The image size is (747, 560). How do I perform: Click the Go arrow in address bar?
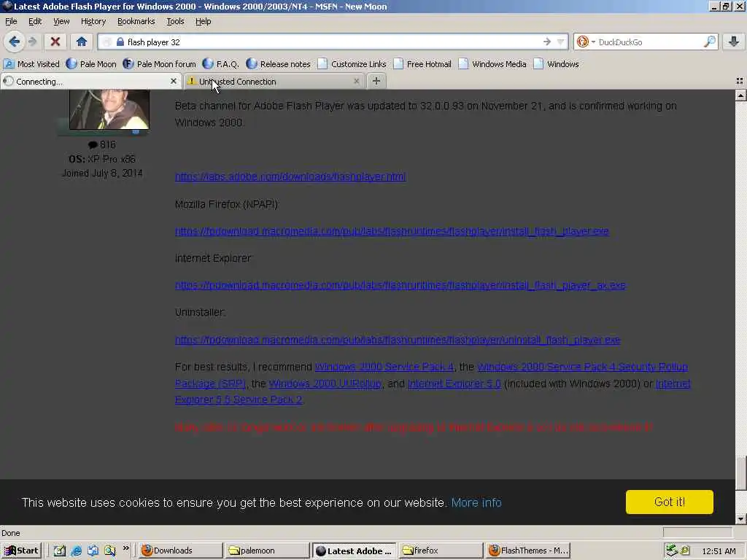547,42
